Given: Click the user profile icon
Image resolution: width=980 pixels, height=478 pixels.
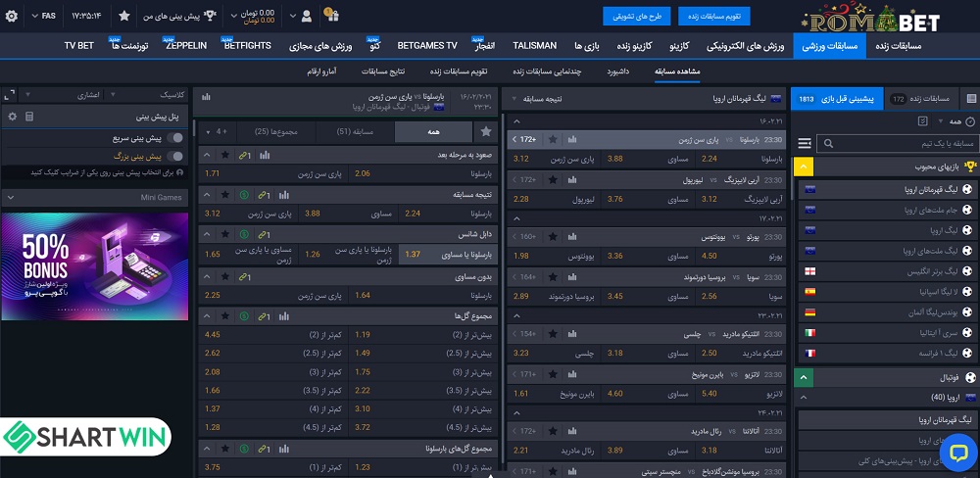Looking at the screenshot, I should pos(306,16).
